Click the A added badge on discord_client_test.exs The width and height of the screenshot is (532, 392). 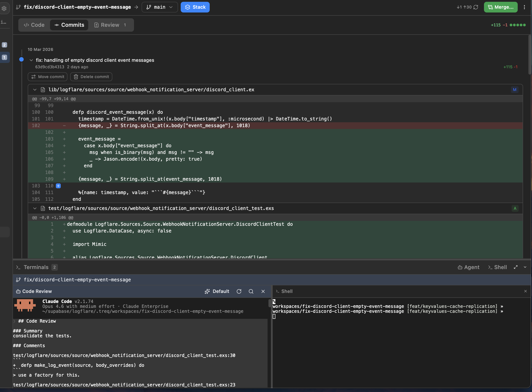tap(515, 208)
